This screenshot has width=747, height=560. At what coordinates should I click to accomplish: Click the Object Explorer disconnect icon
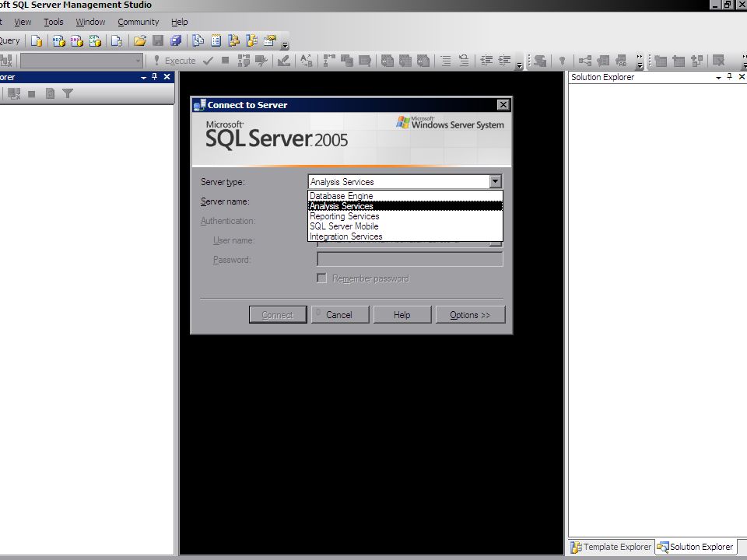[x=14, y=94]
